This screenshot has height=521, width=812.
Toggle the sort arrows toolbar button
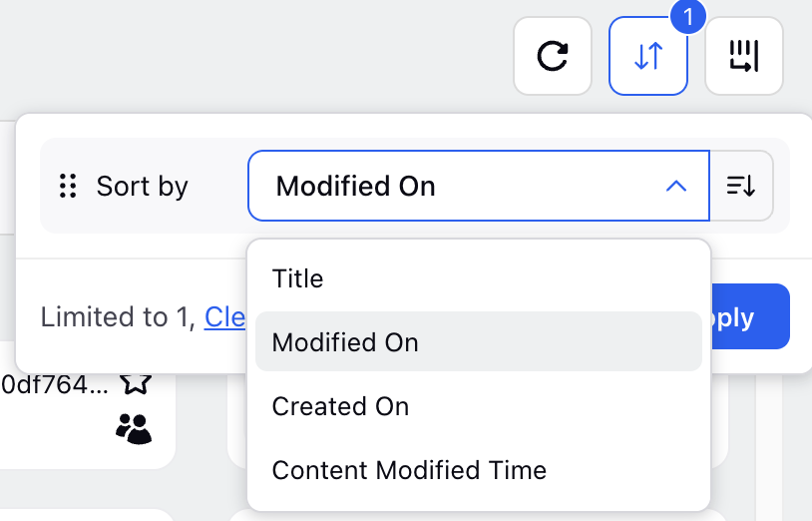[x=648, y=56]
